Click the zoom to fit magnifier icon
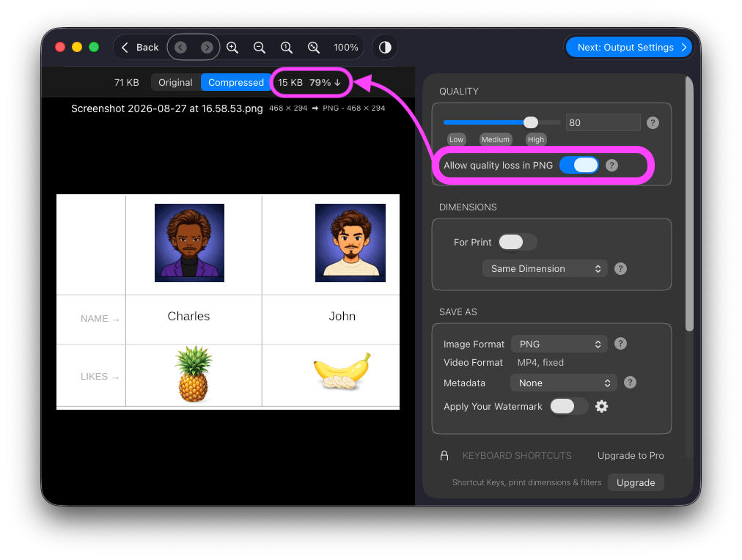 [313, 48]
